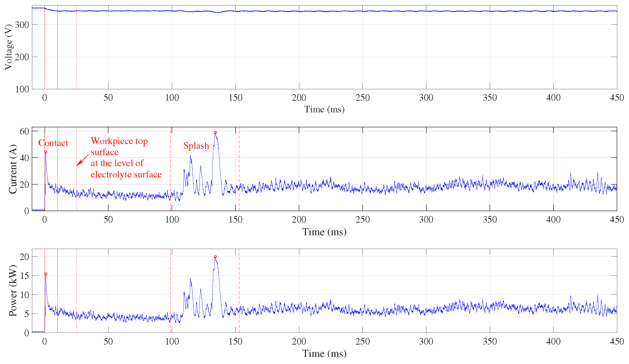Click the 450 tick label on voltage time axis
Viewport: 629px width, 364px height.
point(616,98)
